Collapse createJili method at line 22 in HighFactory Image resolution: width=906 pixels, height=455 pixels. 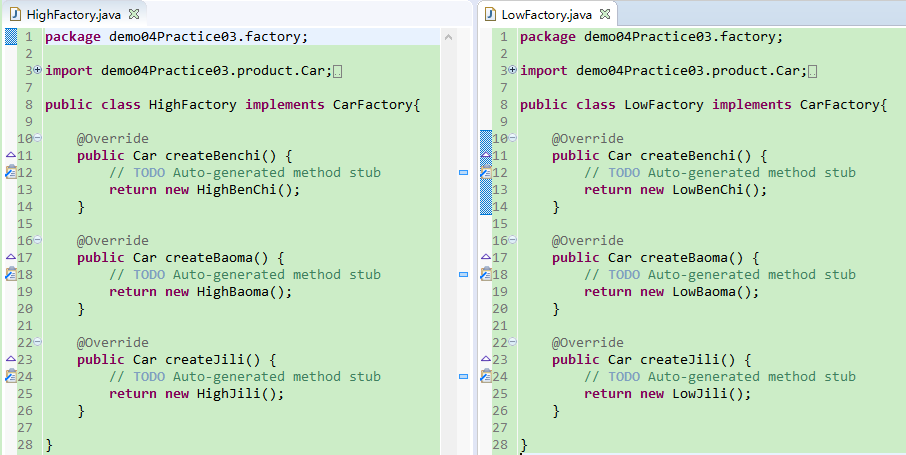click(38, 342)
